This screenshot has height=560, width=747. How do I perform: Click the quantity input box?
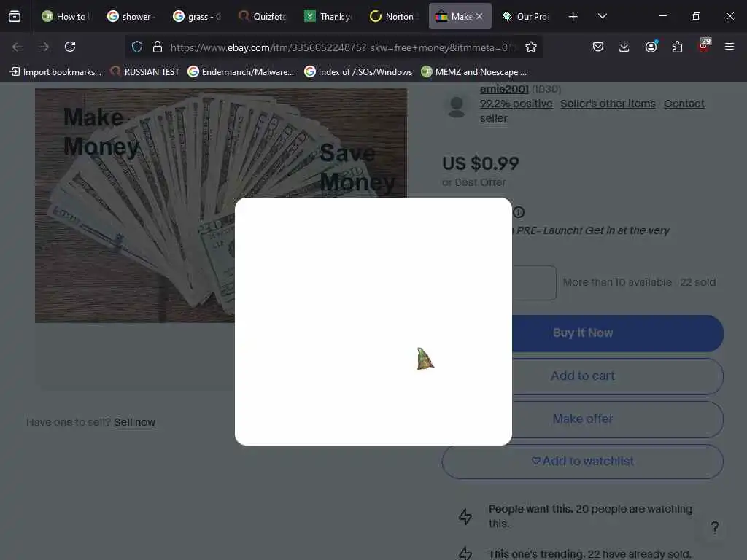[533, 283]
